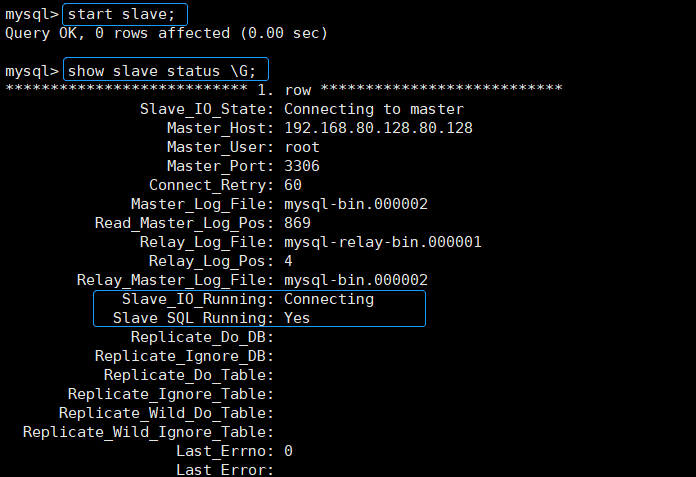Click the value mysql-relay-bin.000001

point(383,242)
